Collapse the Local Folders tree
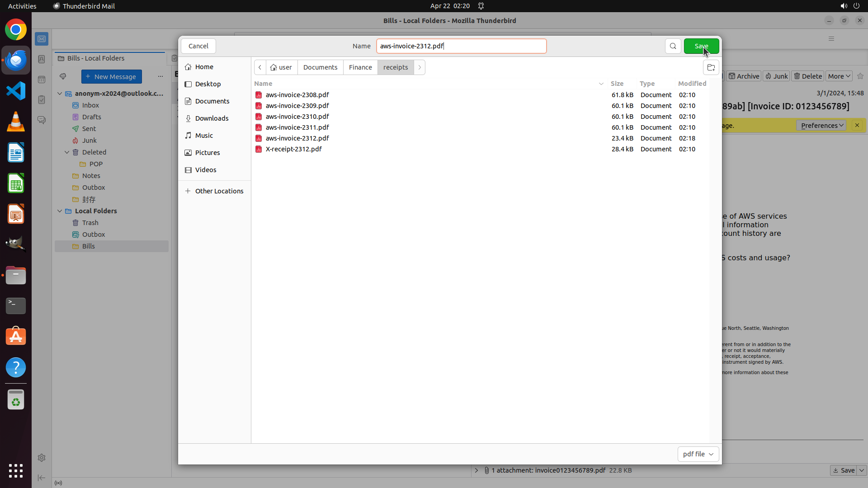868x488 pixels. pos(60,211)
